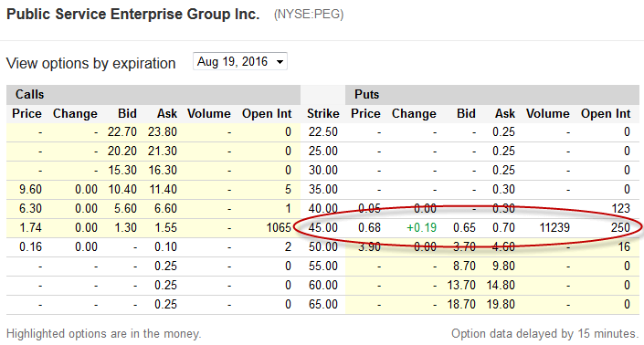Click put open interest 250
The height and width of the screenshot is (345, 644).
(x=620, y=227)
